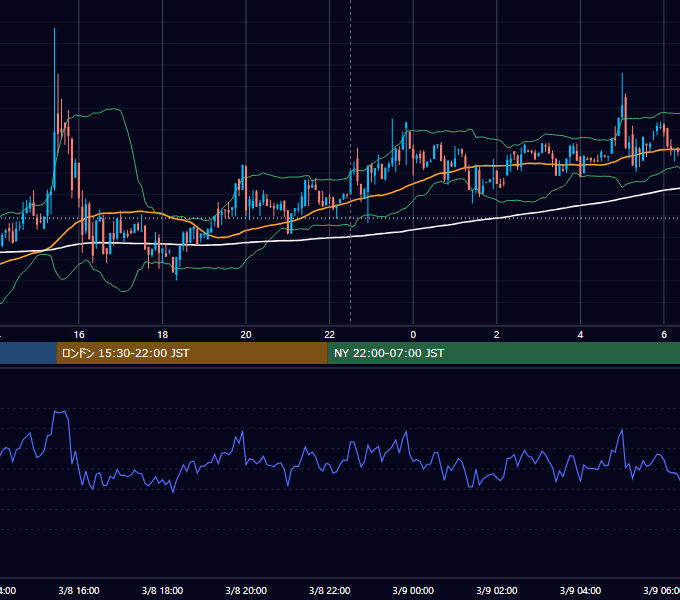Click the London 15:30-22:00 JST session bar

pos(192,353)
